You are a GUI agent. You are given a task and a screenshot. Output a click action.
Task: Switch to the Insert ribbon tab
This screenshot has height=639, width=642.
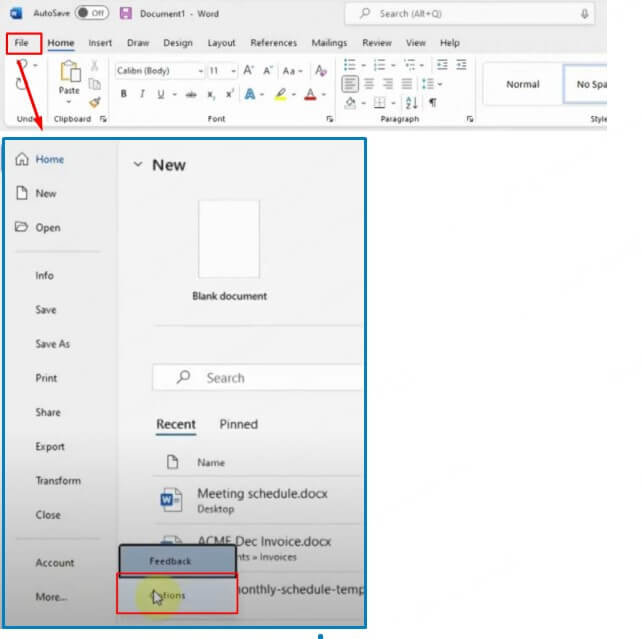pyautogui.click(x=100, y=43)
